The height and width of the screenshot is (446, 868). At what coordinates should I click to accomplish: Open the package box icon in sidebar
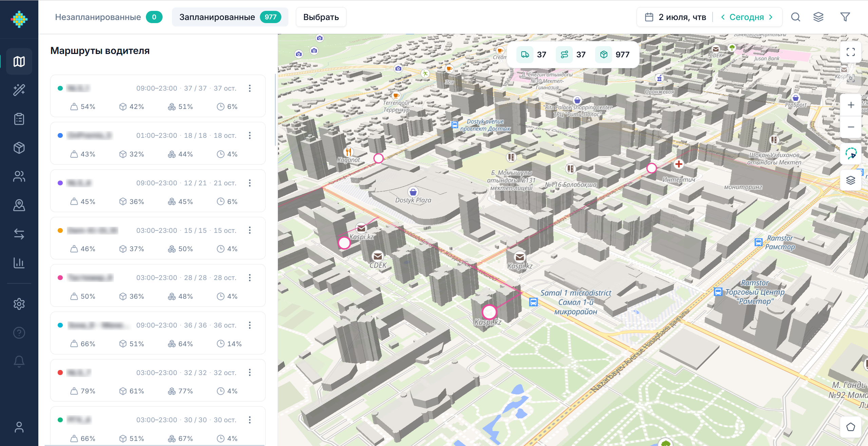[x=19, y=148]
